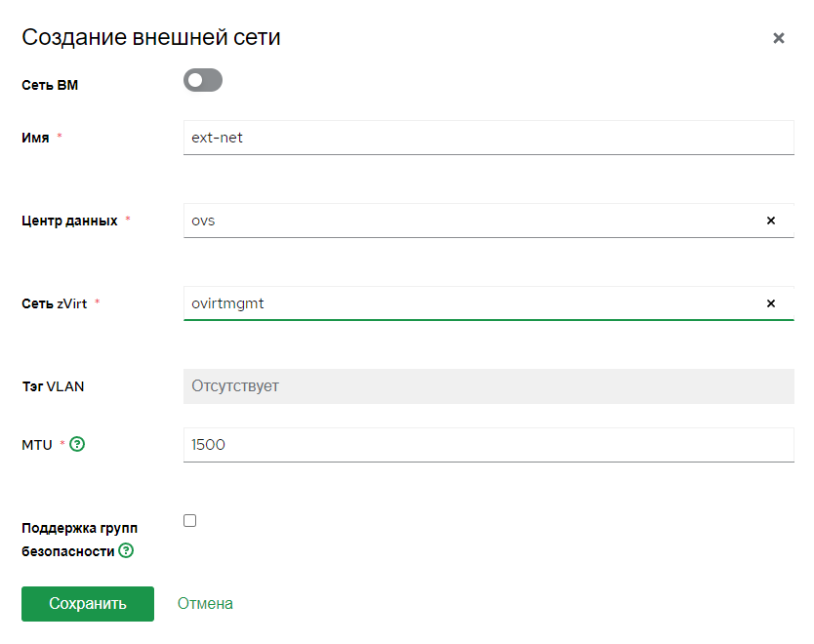Edit the Имя field containing ext-net
The width and height of the screenshot is (814, 644).
point(489,138)
